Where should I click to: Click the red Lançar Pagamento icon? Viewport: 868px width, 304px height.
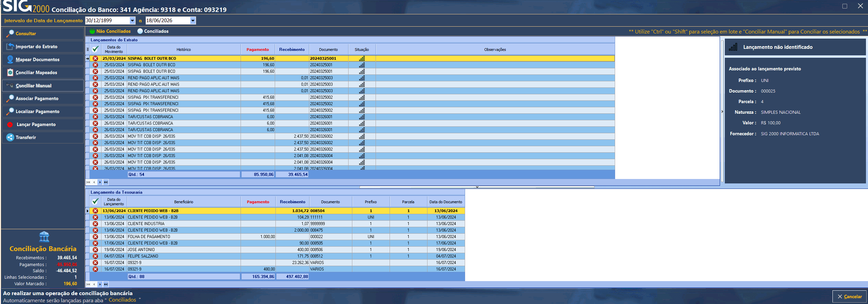(10, 124)
